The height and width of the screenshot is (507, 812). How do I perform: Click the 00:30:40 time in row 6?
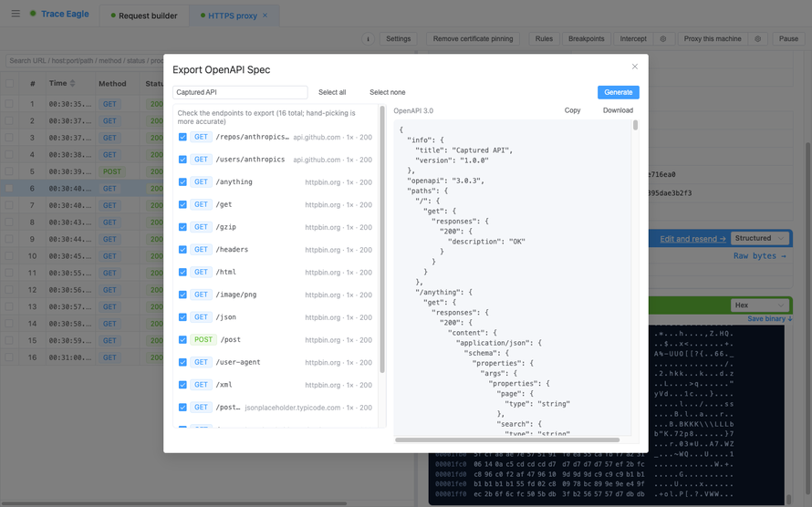(x=70, y=189)
